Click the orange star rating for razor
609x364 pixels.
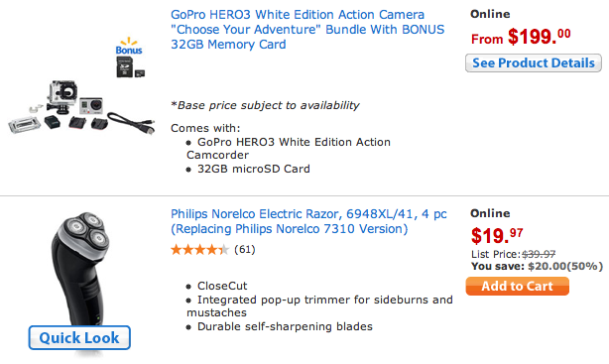point(199,249)
